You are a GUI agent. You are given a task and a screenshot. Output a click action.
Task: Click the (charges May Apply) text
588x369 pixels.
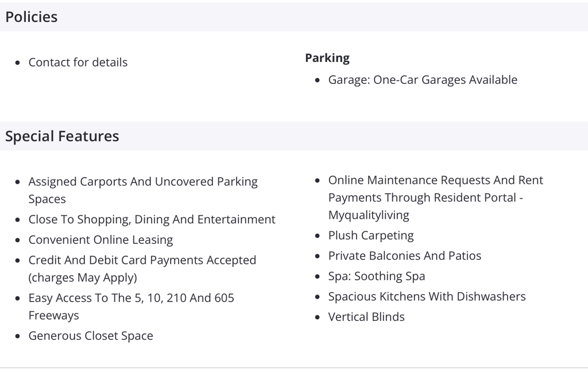pos(83,278)
